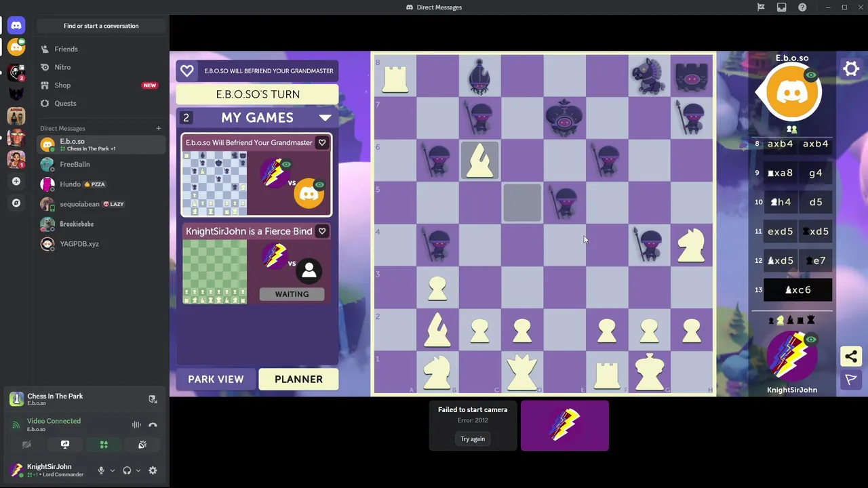
Task: Select the white bishop on c6
Action: (x=479, y=161)
